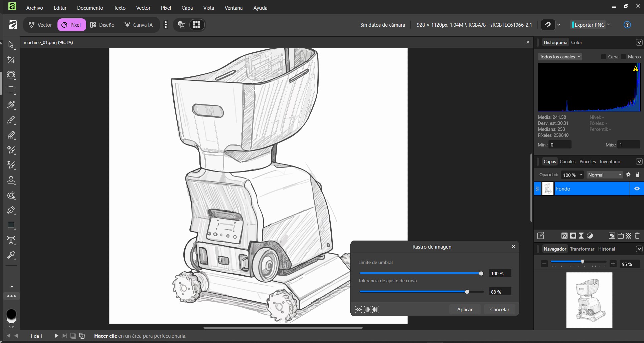The image size is (644, 343).
Task: Open the Capa menu
Action: click(x=187, y=8)
